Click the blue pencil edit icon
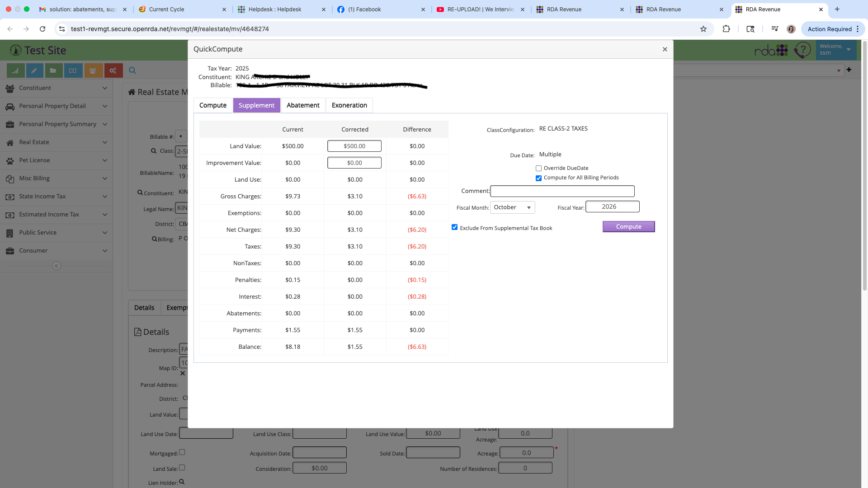 point(35,70)
